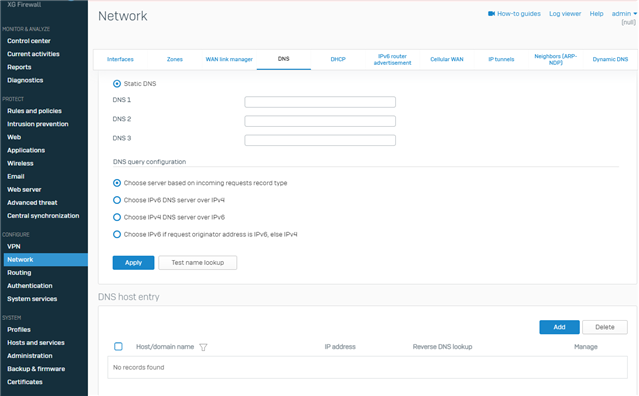The height and width of the screenshot is (396, 639).
Task: Select Network in sidebar
Action: (46, 260)
